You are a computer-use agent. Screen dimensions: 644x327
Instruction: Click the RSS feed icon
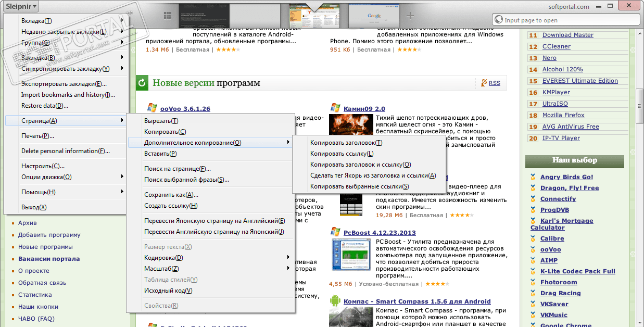(484, 83)
